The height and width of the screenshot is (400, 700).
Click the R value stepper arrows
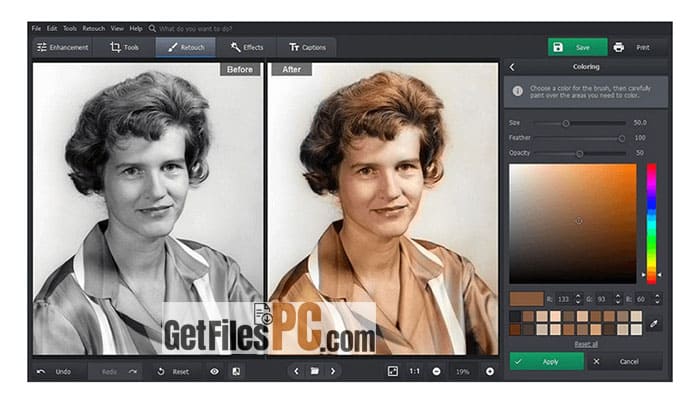[x=578, y=299]
